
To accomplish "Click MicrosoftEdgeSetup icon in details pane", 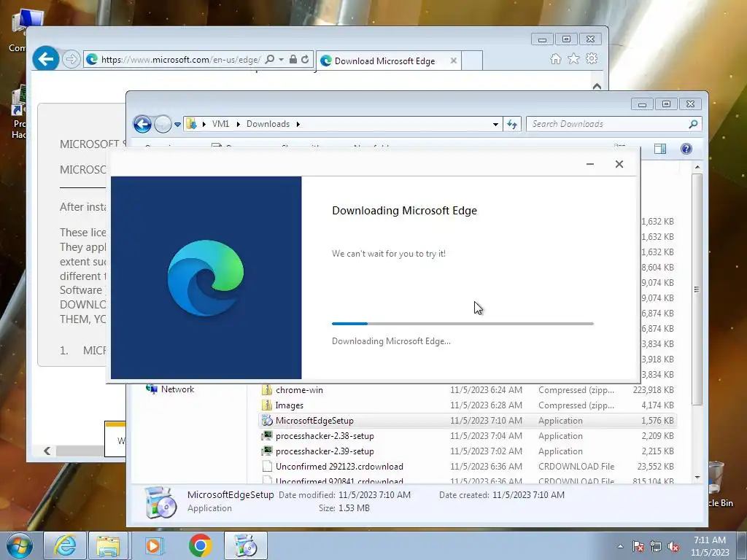I will pyautogui.click(x=160, y=502).
